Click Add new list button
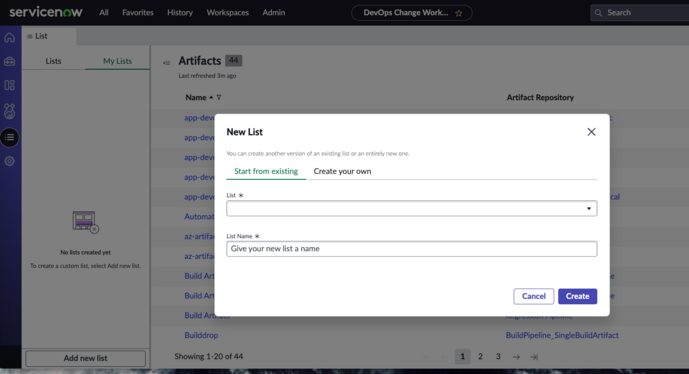689x374 pixels. [86, 358]
